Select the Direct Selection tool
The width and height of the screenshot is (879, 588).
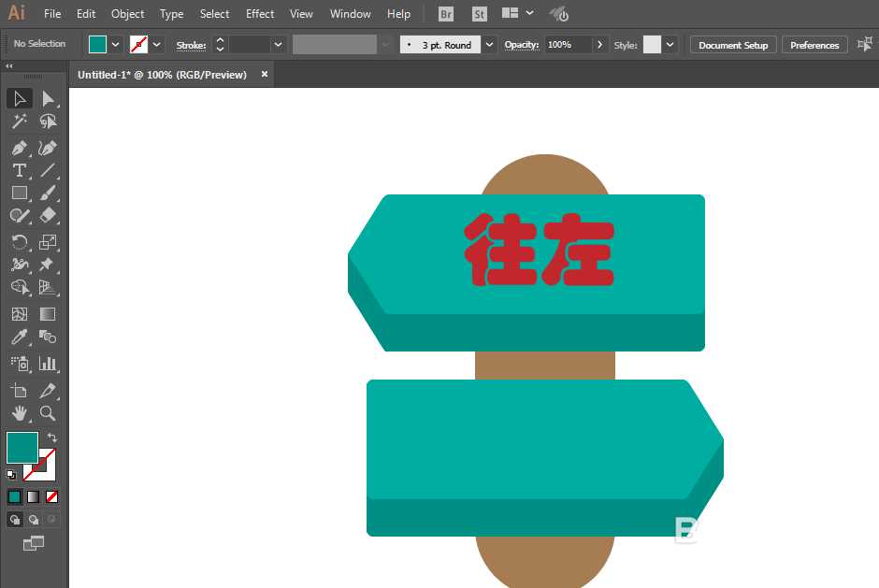point(50,98)
